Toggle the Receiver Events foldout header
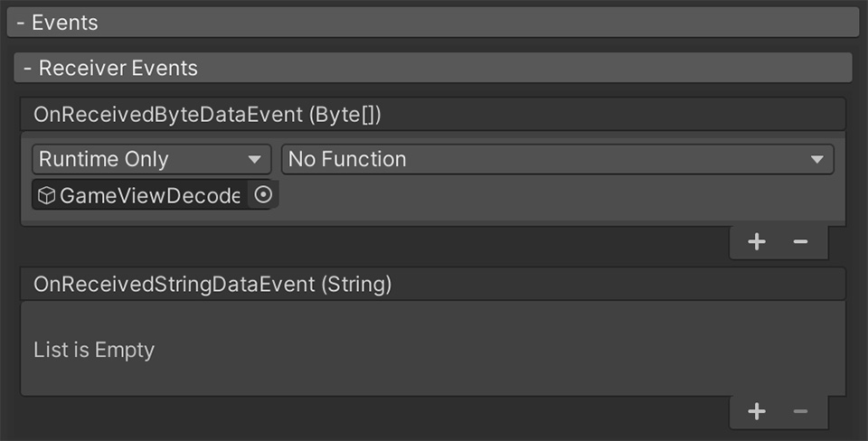 [x=433, y=68]
